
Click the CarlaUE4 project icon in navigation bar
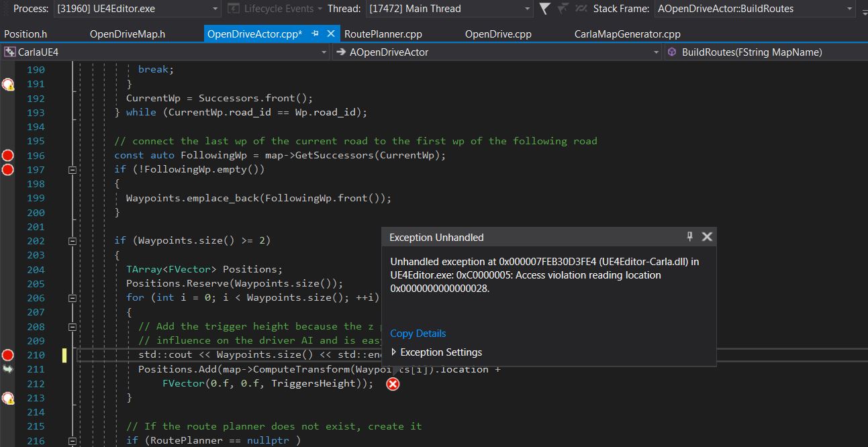(9, 52)
